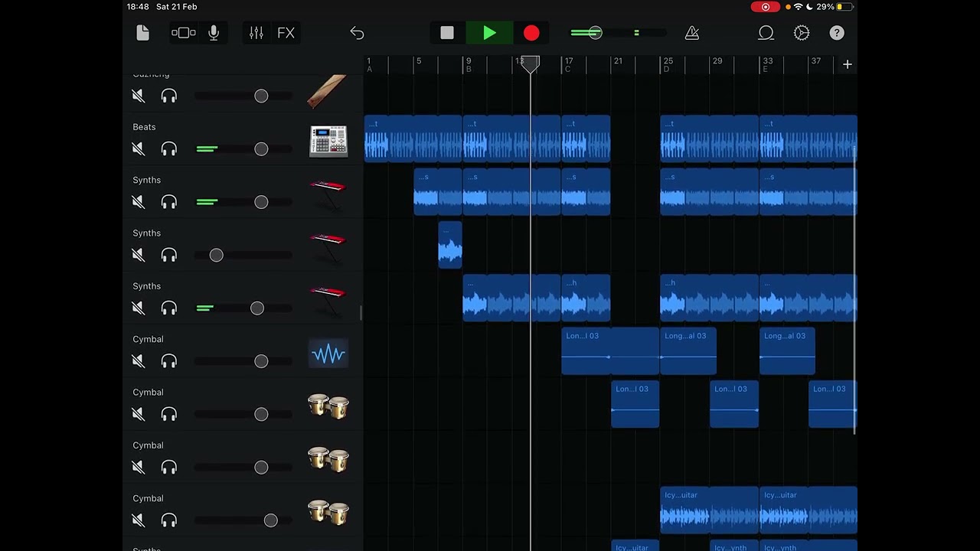Viewport: 980px width, 551px height.
Task: Solo the Beats track with headphones
Action: point(169,148)
